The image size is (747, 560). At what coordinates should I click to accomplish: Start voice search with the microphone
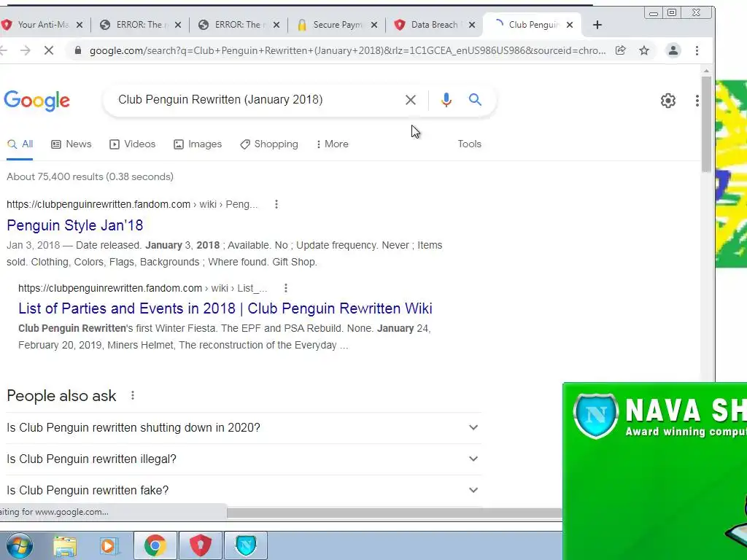(446, 100)
